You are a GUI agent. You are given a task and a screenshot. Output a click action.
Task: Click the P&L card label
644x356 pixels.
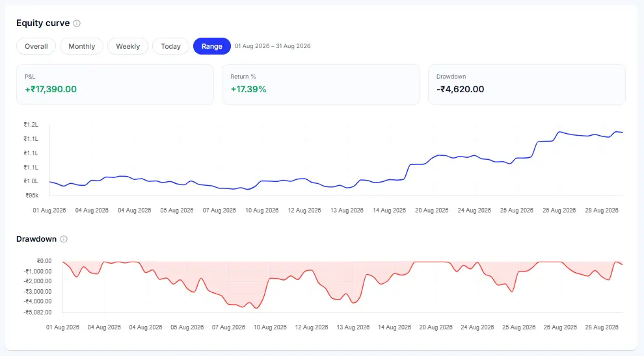30,77
